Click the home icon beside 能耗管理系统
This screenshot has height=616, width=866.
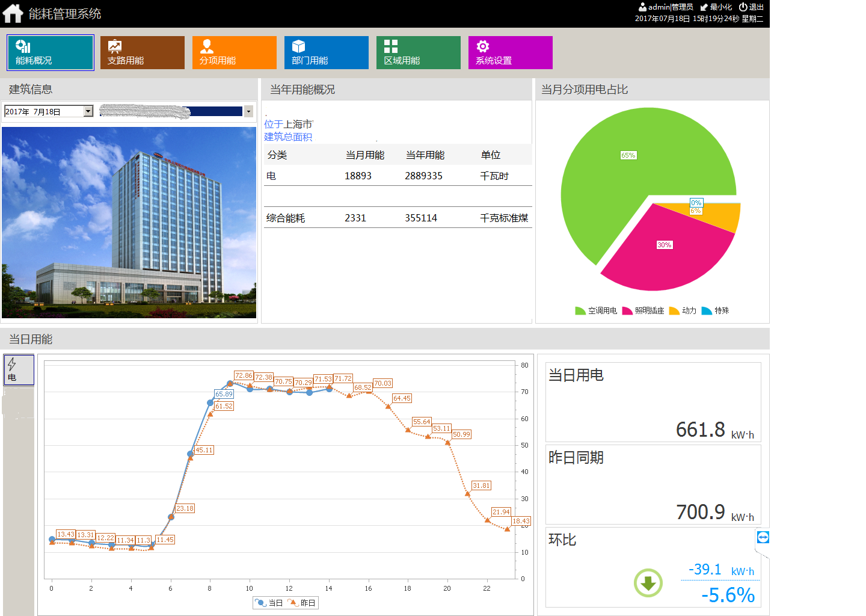13,13
